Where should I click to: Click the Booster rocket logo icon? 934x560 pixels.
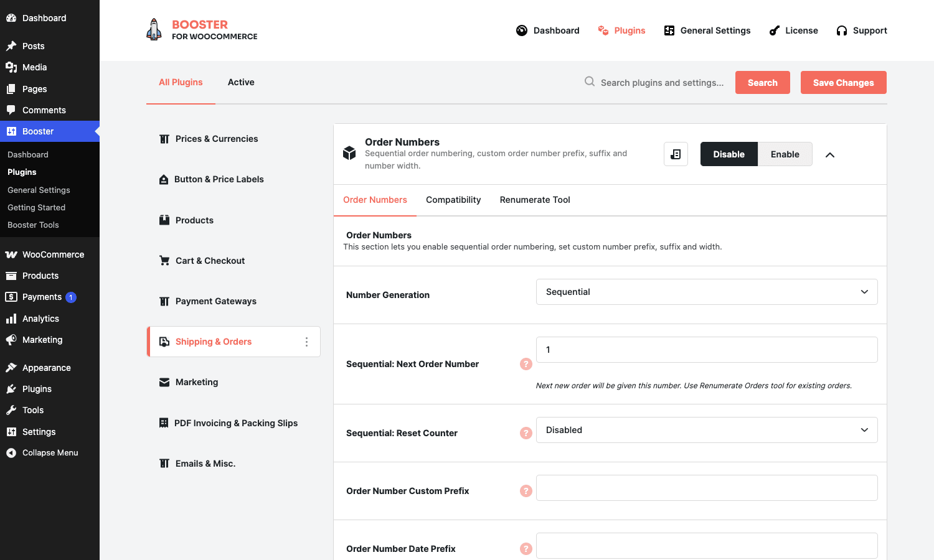(154, 30)
